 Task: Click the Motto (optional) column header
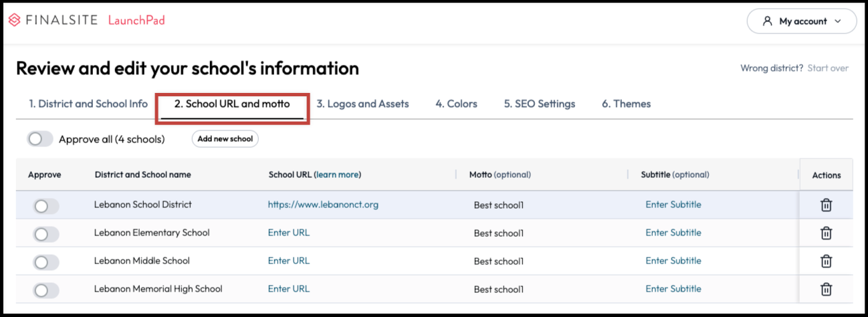click(500, 175)
